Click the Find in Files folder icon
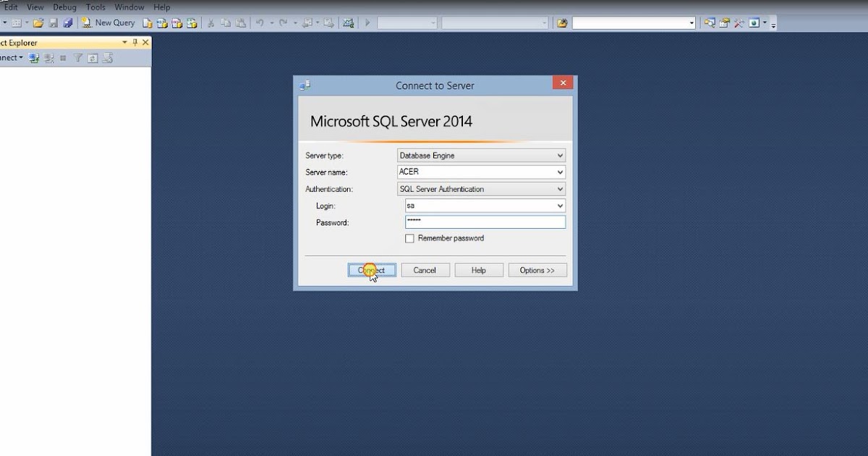This screenshot has width=868, height=456. tap(562, 23)
